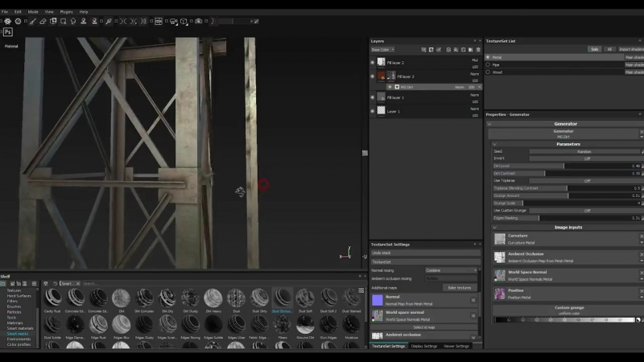The height and width of the screenshot is (362, 644).
Task: Select the Metal texture set radio
Action: coord(488,57)
